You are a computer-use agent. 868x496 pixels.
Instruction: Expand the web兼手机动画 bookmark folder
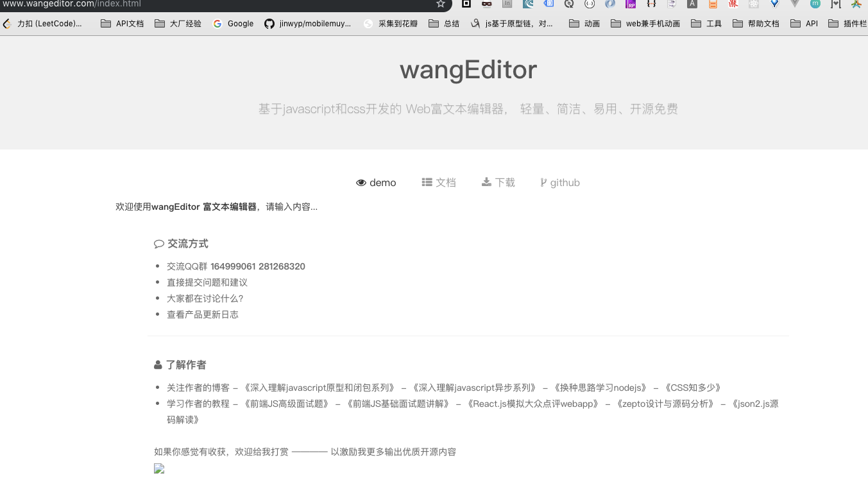pos(645,24)
